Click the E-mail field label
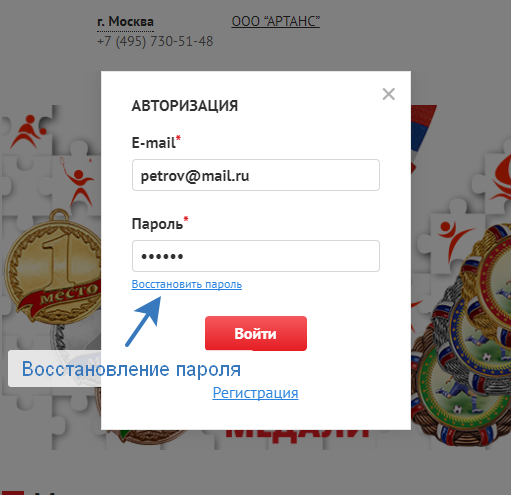The height and width of the screenshot is (495, 511). tap(156, 143)
